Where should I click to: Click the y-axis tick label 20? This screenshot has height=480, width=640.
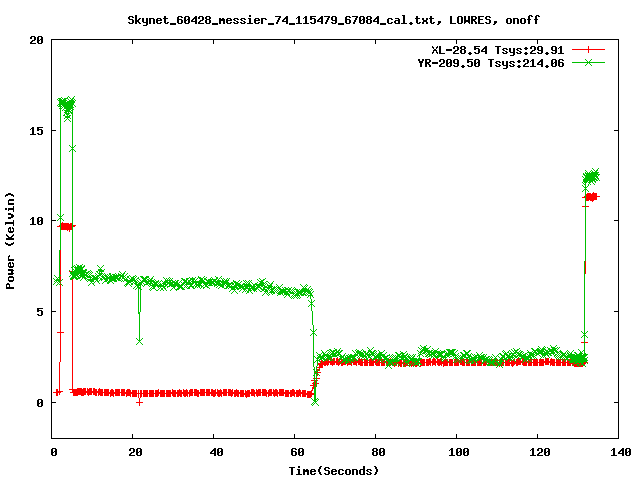(36, 40)
